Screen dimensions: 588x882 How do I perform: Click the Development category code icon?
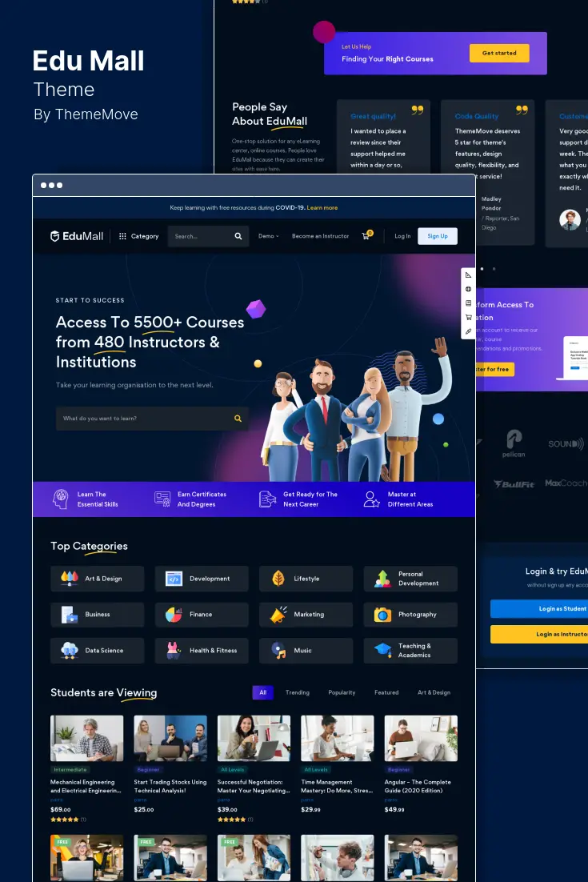click(x=174, y=578)
